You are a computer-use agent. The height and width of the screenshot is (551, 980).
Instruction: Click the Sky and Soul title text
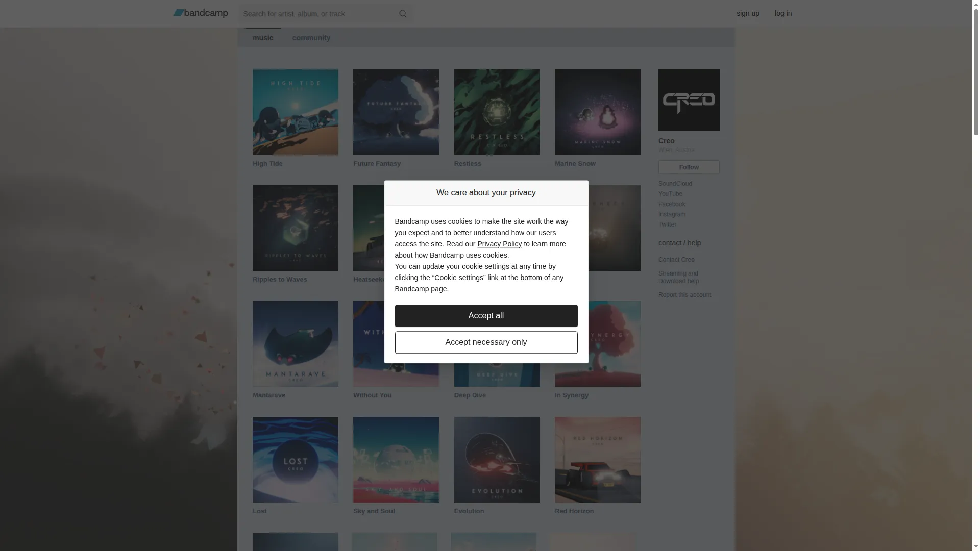[374, 511]
